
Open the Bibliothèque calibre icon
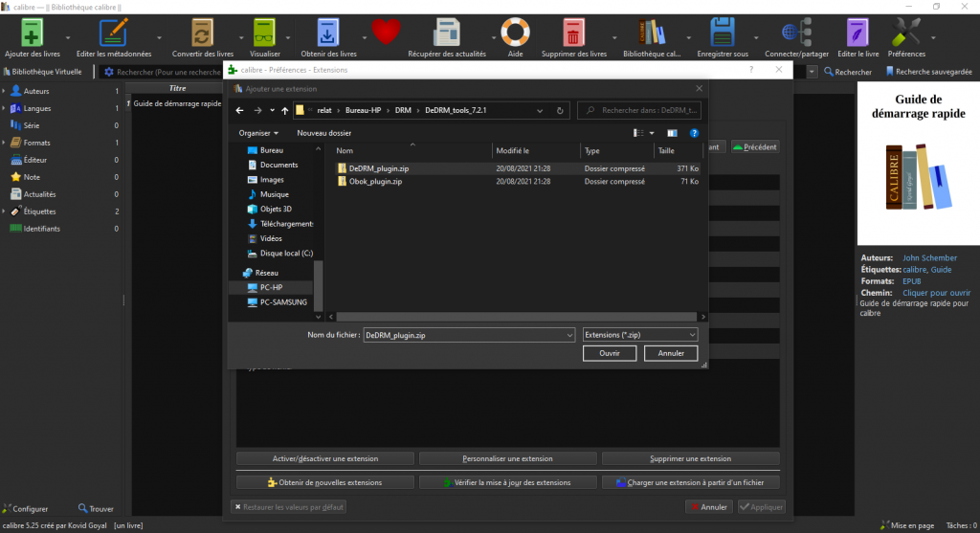point(651,33)
